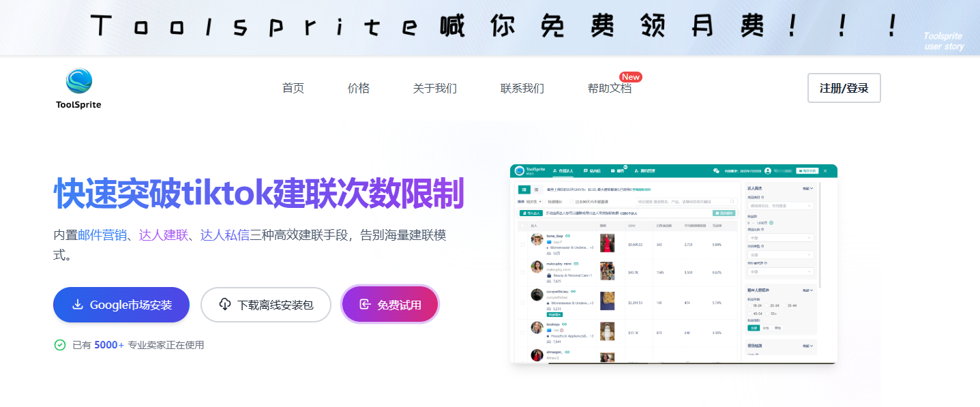Click the 快速突破tiktok建联次数限制 headline

[259, 193]
